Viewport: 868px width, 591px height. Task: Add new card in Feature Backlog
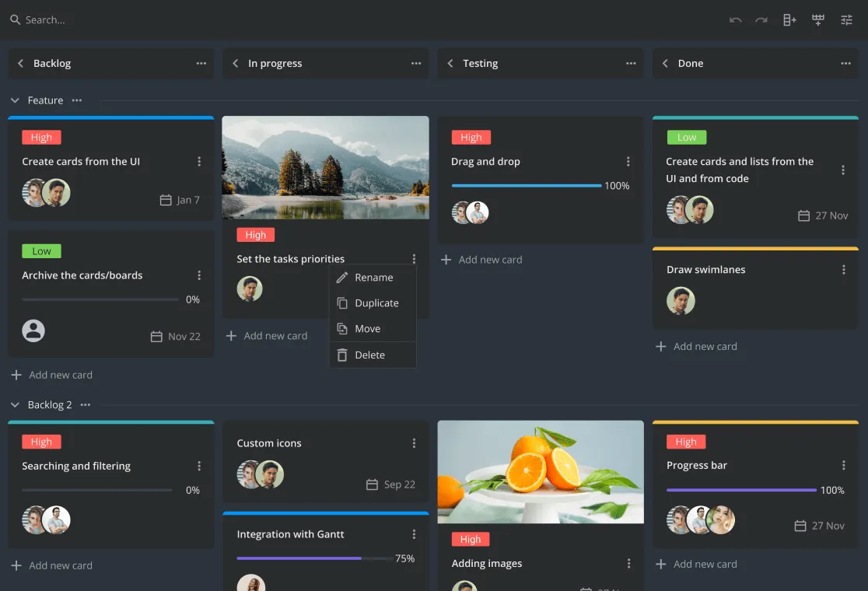click(x=52, y=375)
